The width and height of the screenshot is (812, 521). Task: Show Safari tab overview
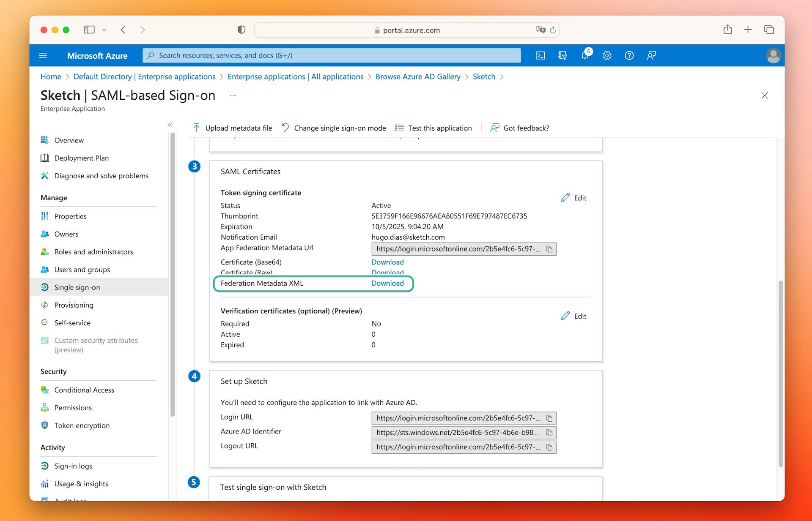[x=769, y=30]
